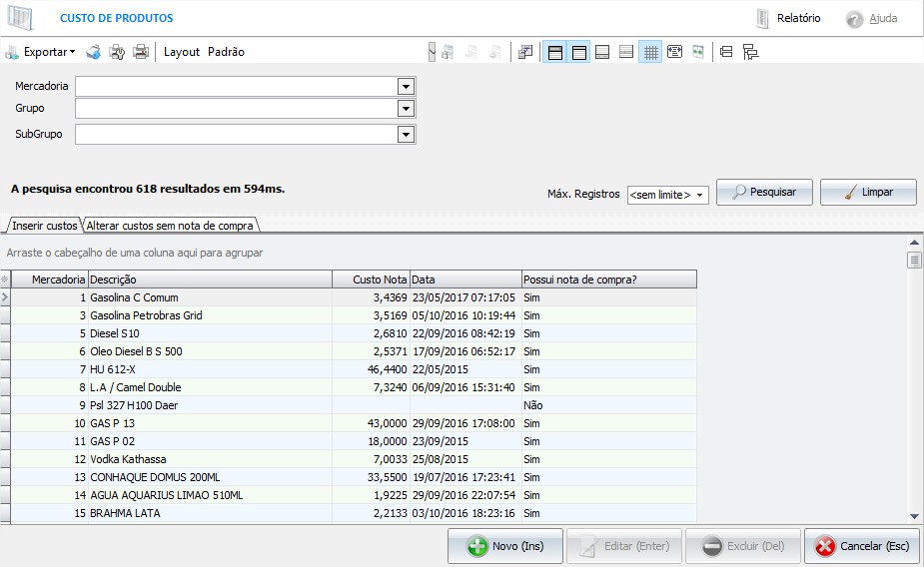Click the Custo de Produtos window icon
The height and width of the screenshot is (567, 924).
click(20, 18)
